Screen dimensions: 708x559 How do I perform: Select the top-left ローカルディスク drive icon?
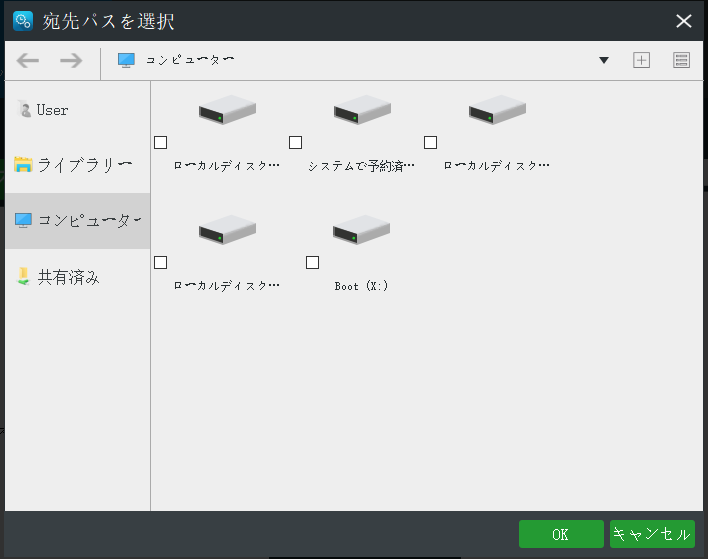(x=227, y=109)
